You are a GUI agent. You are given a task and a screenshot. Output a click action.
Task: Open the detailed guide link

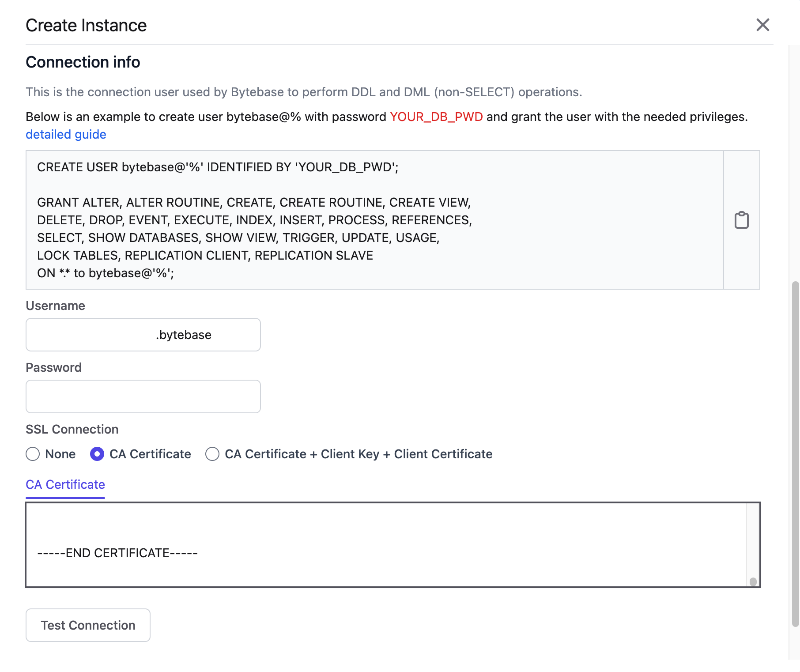click(x=65, y=134)
